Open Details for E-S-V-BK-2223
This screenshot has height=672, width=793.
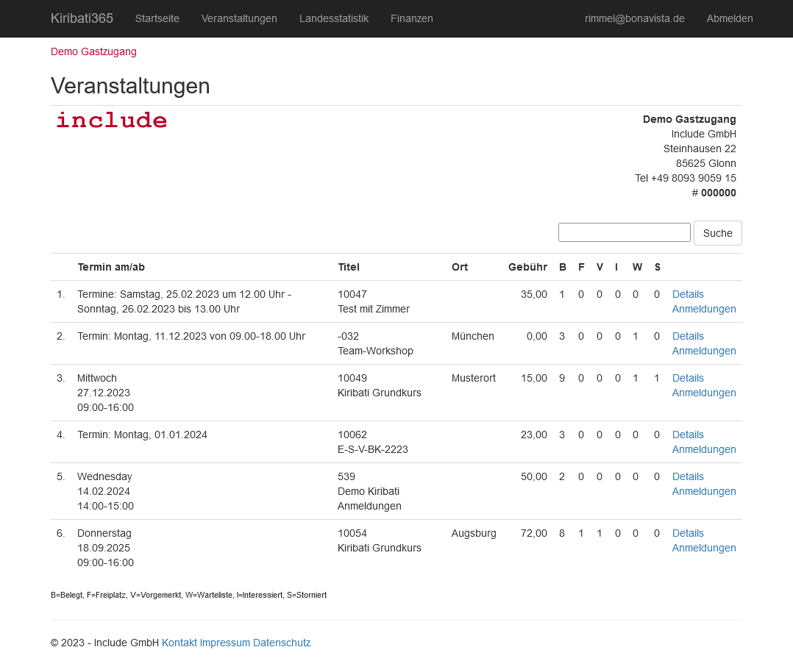[x=688, y=435]
